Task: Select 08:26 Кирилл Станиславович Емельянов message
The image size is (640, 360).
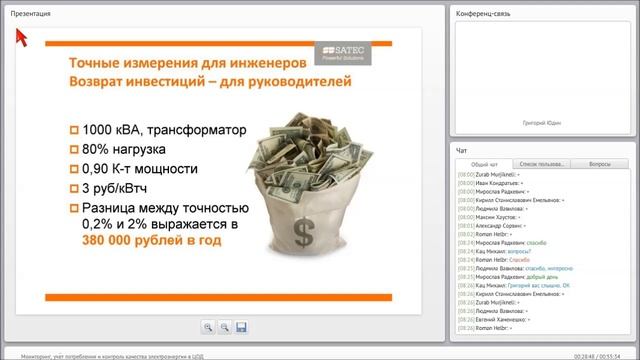Action: point(511,294)
